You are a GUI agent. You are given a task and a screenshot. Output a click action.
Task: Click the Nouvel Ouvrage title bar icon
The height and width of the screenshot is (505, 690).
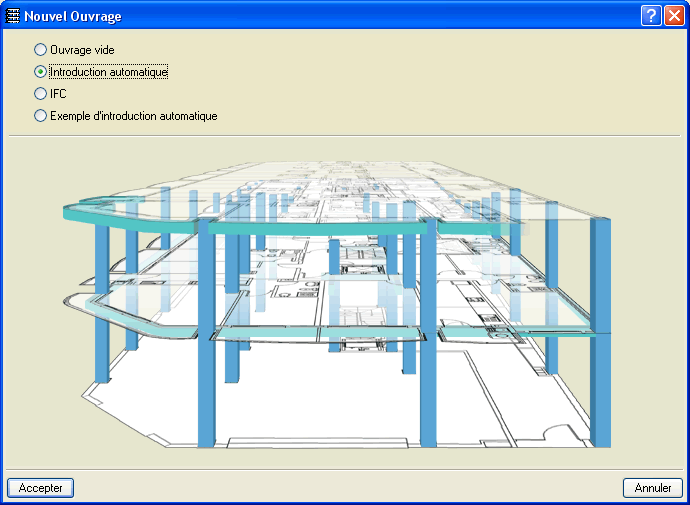(x=12, y=16)
